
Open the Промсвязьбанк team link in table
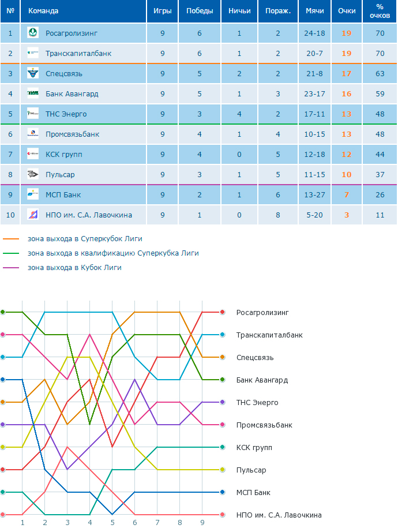(x=73, y=134)
